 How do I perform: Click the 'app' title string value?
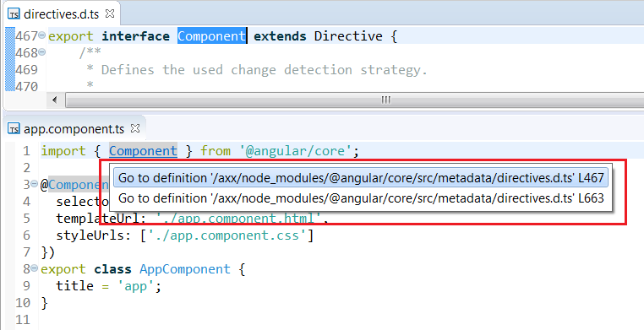point(135,286)
